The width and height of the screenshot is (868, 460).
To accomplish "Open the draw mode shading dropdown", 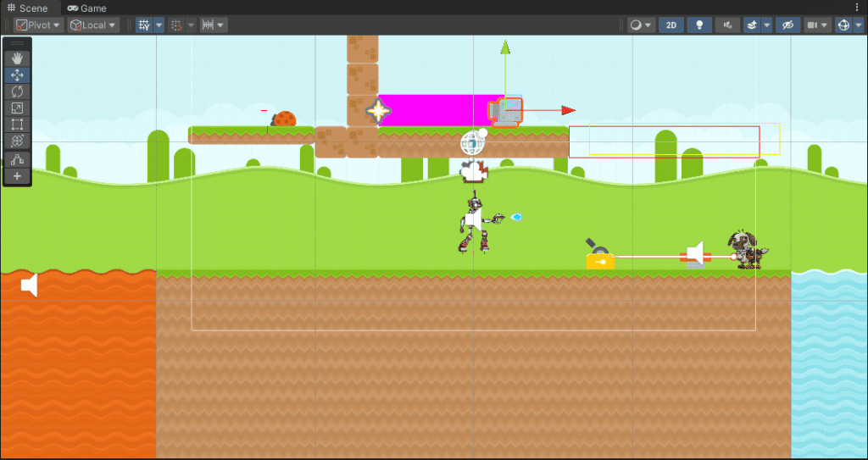I will (642, 25).
